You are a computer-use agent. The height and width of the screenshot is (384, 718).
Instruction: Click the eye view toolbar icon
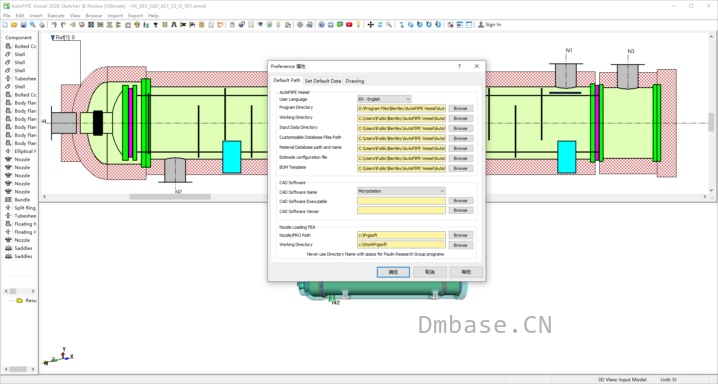[260, 25]
